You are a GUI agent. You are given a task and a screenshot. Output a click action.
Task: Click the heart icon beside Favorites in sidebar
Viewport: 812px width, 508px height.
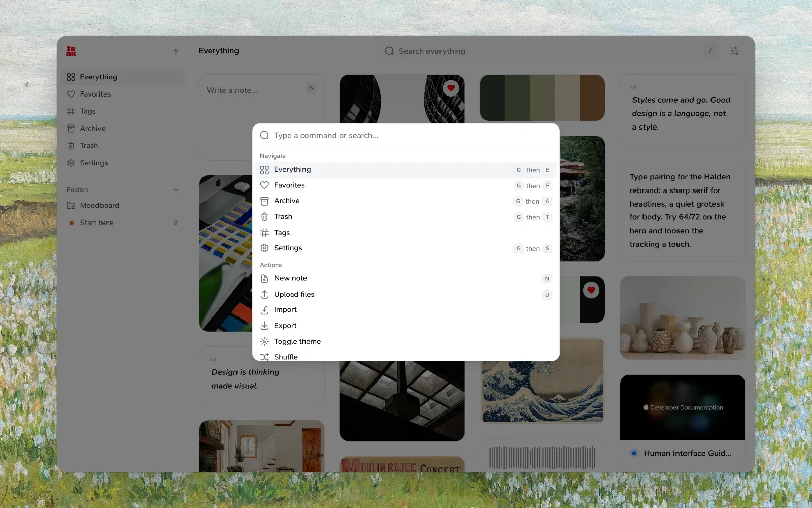(71, 94)
